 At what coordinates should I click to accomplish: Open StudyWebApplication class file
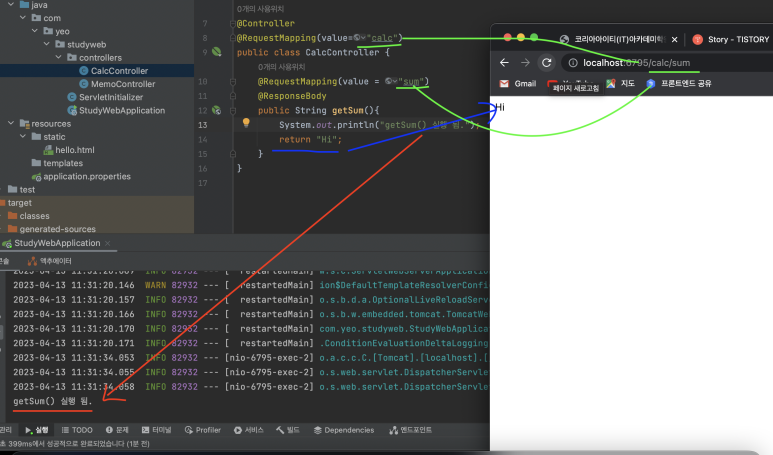coord(122,110)
